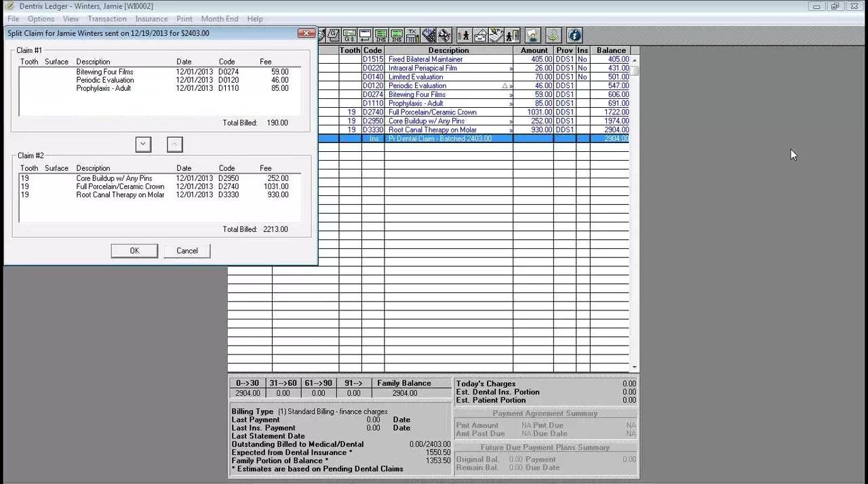Click the person holding paper icon
This screenshot has height=484, width=868.
(533, 35)
